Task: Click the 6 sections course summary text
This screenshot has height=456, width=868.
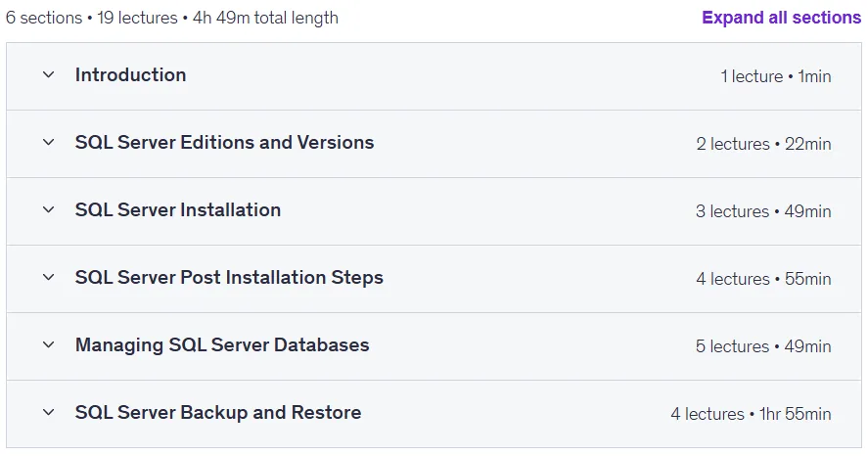Action: click(x=171, y=18)
